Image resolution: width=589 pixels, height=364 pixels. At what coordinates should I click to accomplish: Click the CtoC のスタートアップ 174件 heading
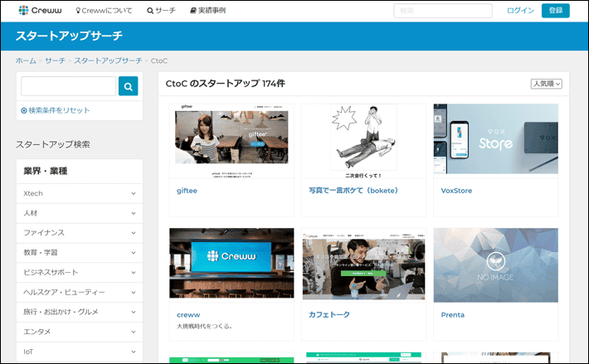[x=226, y=83]
